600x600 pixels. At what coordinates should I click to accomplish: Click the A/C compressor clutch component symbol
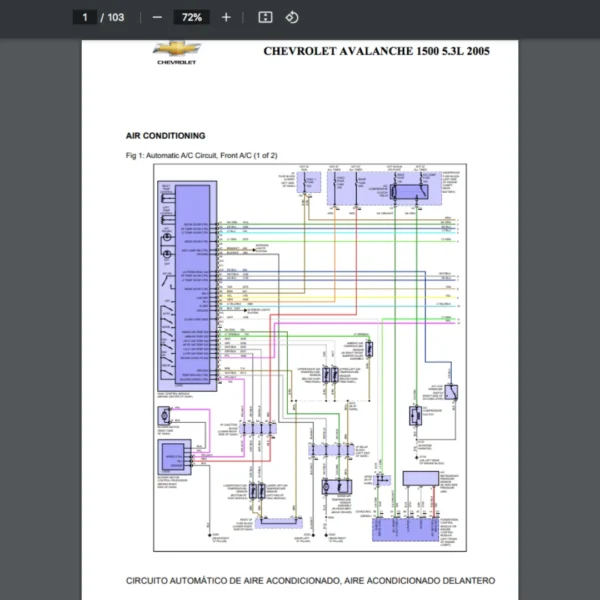point(414,416)
